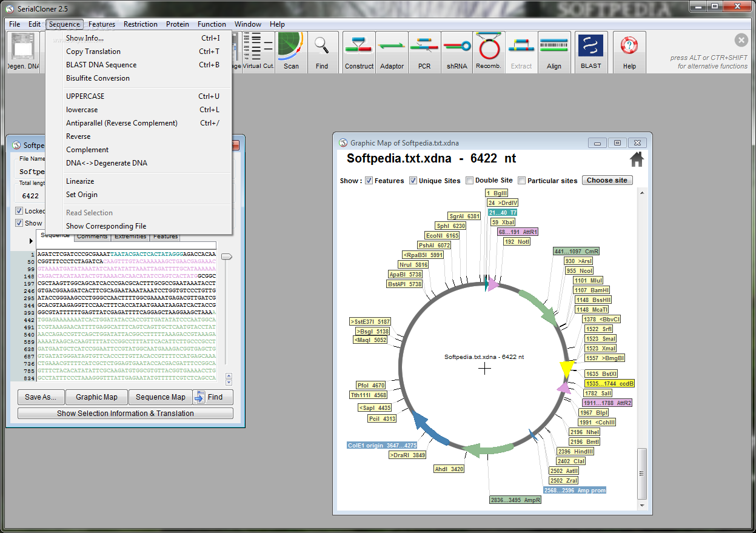Open the Construct ligation tool

click(359, 52)
